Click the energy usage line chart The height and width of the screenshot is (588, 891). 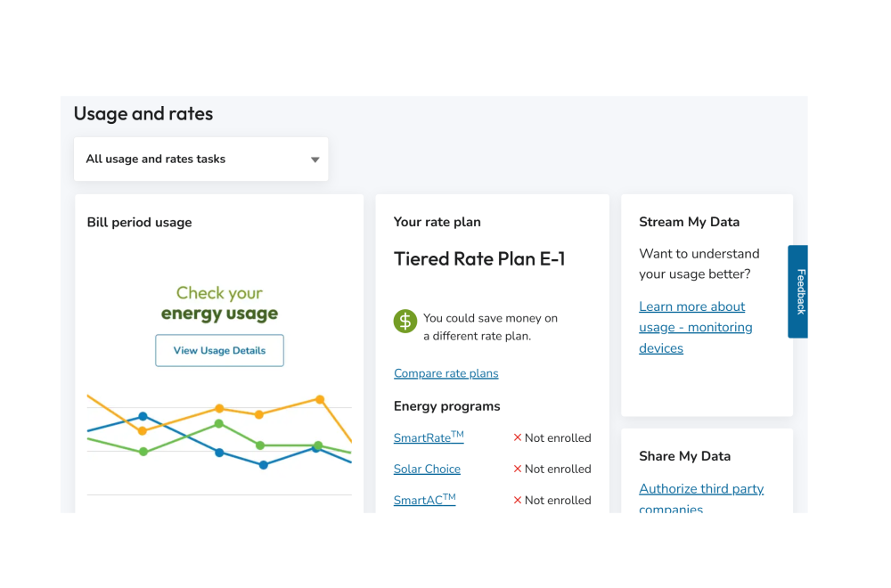(x=219, y=443)
